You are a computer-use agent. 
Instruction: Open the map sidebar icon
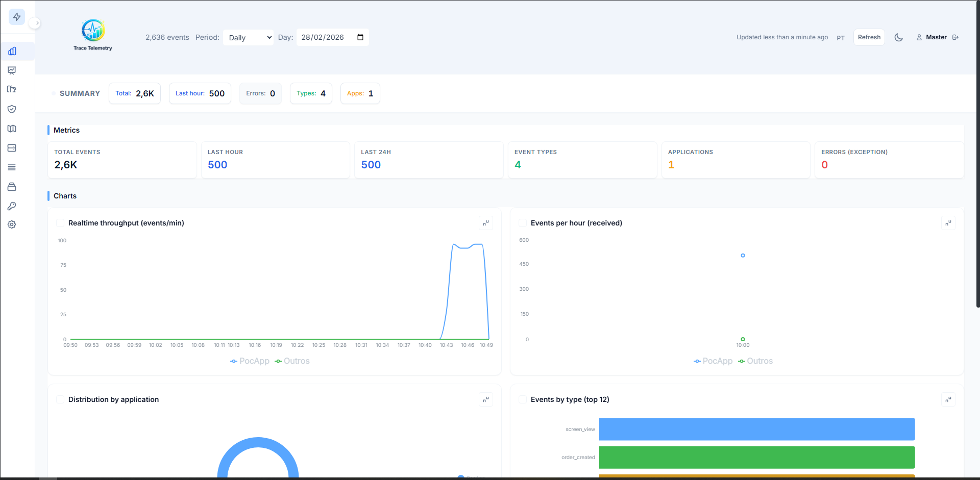pyautogui.click(x=12, y=129)
